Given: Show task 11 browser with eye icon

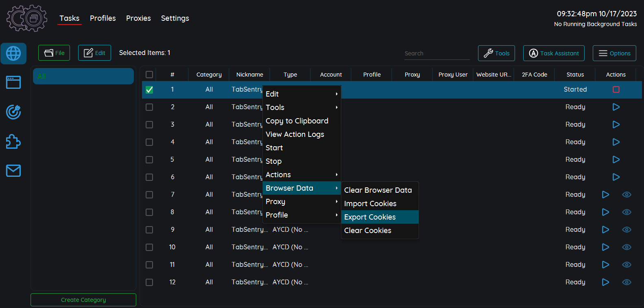Looking at the screenshot, I should (627, 264).
